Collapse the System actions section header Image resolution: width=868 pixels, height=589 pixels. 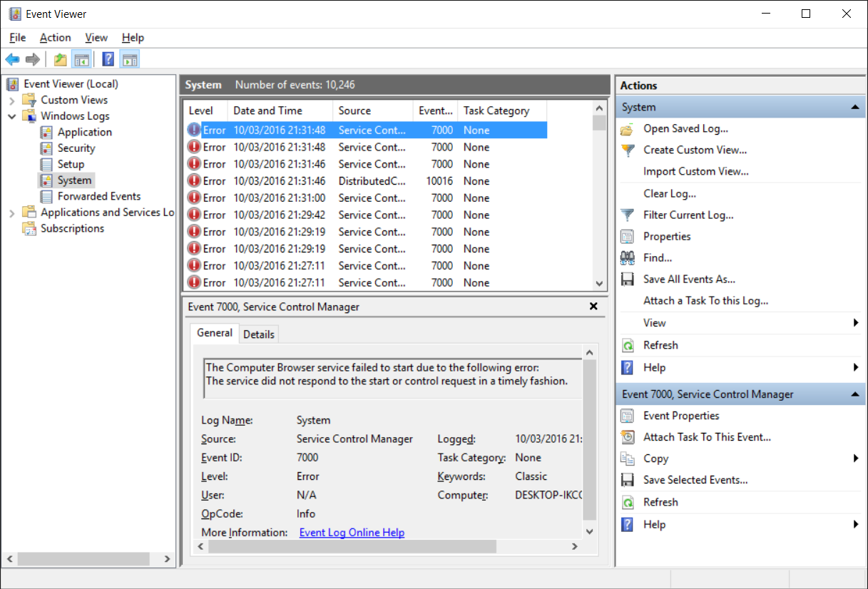[x=854, y=107]
